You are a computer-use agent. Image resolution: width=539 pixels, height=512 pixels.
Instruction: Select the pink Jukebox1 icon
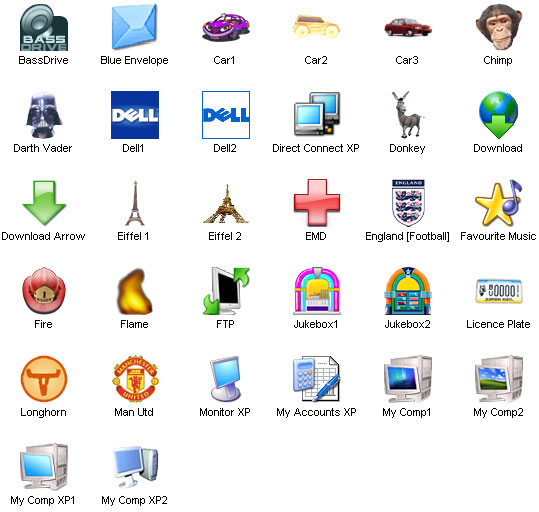tap(317, 291)
